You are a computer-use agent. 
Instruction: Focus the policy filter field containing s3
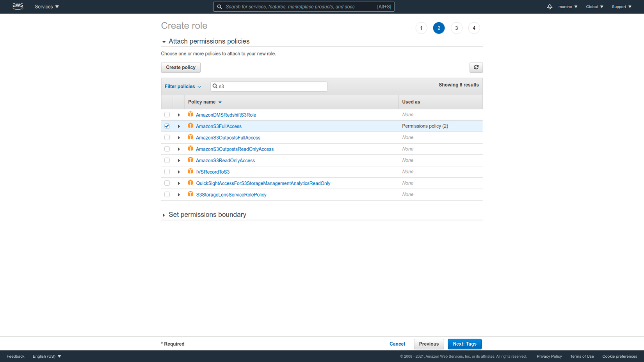pos(269,86)
